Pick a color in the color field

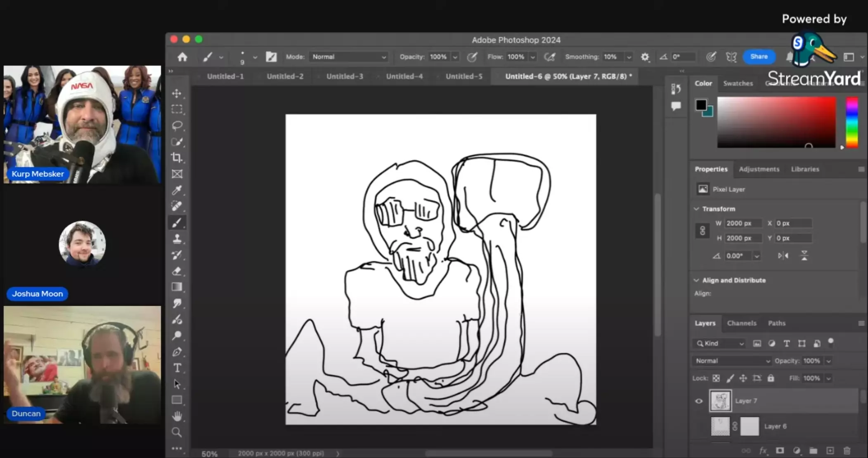pos(776,123)
